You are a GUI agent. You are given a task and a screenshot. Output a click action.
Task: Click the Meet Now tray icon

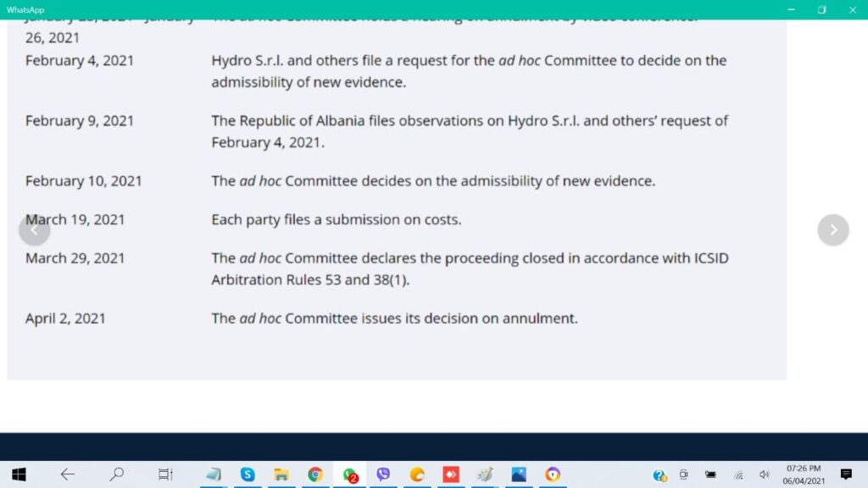(684, 474)
